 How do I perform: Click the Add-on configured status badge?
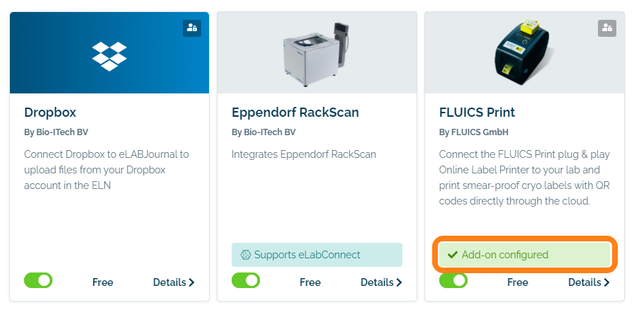[x=524, y=255]
